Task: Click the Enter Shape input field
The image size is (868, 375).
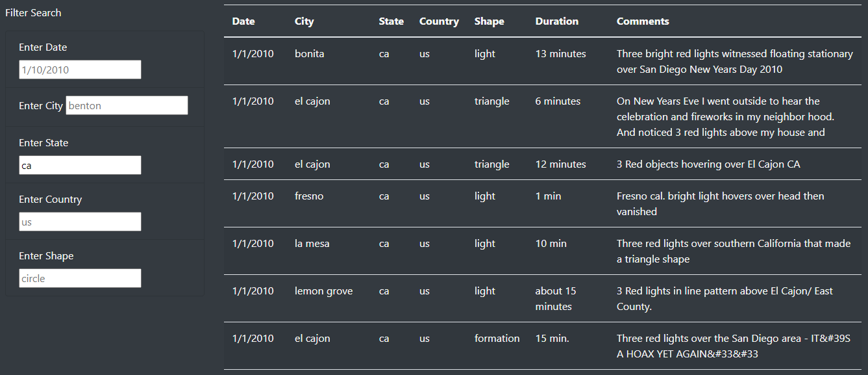Action: coord(79,278)
